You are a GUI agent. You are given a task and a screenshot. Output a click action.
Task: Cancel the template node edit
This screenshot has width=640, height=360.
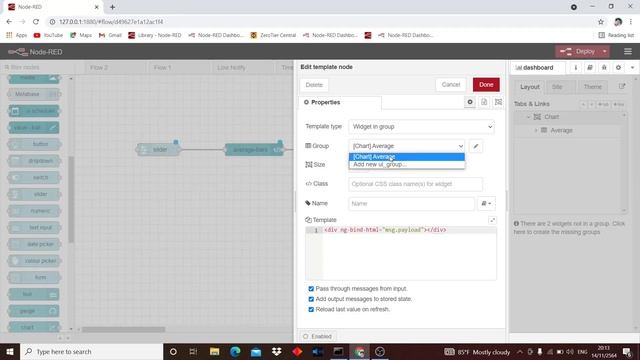451,84
